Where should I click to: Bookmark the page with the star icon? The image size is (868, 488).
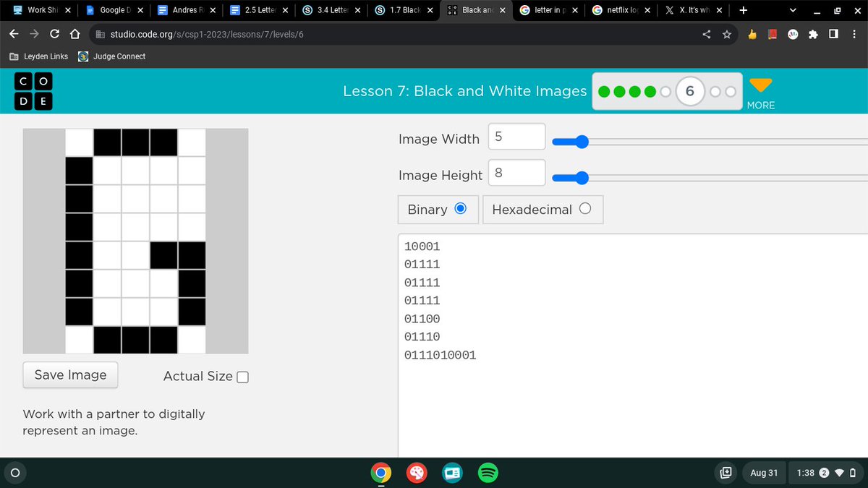pyautogui.click(x=727, y=33)
